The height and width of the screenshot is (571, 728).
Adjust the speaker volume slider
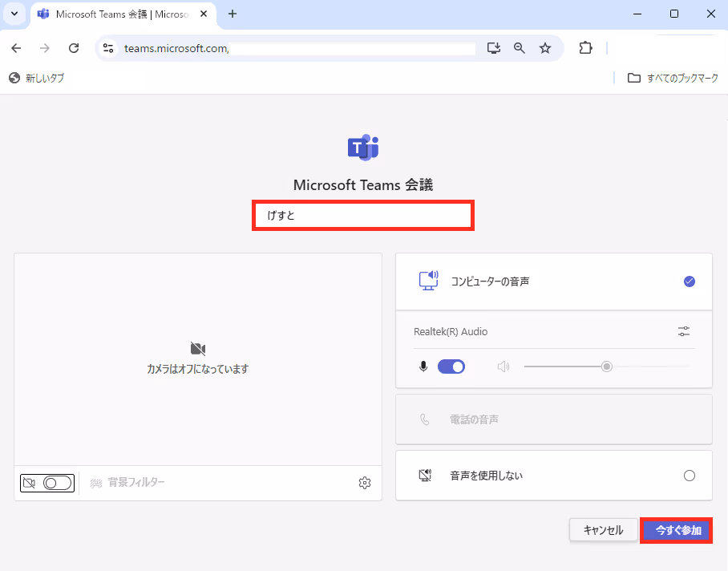606,366
